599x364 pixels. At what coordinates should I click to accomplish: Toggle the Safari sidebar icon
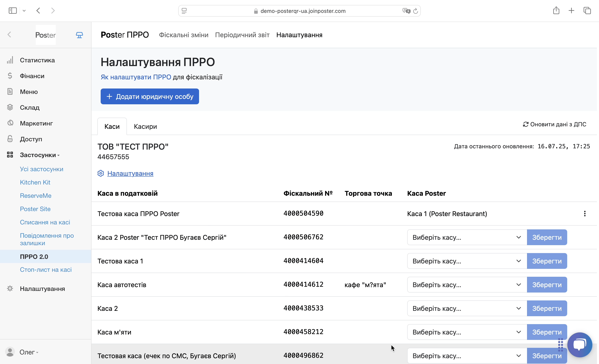pos(12,11)
